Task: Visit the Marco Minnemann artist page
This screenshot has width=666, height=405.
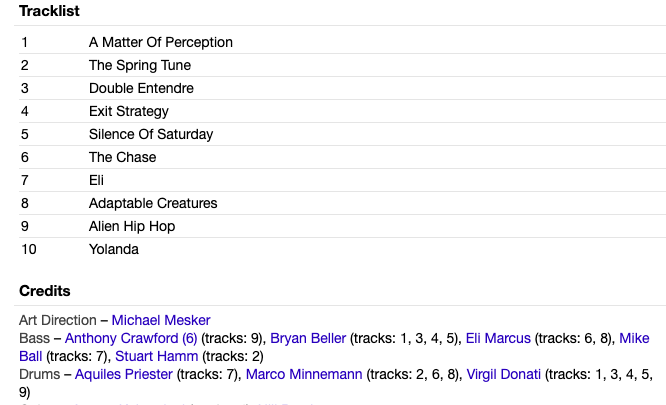Action: point(304,374)
